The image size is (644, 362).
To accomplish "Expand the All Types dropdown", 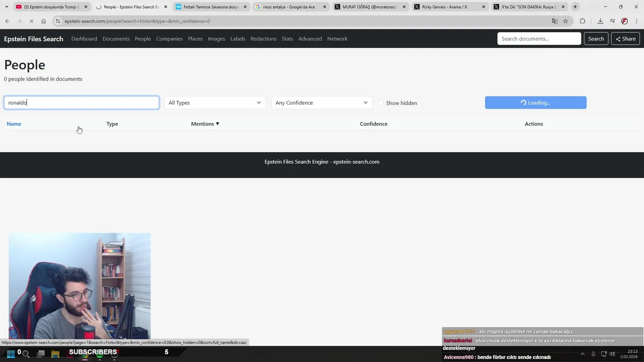I will [x=215, y=103].
